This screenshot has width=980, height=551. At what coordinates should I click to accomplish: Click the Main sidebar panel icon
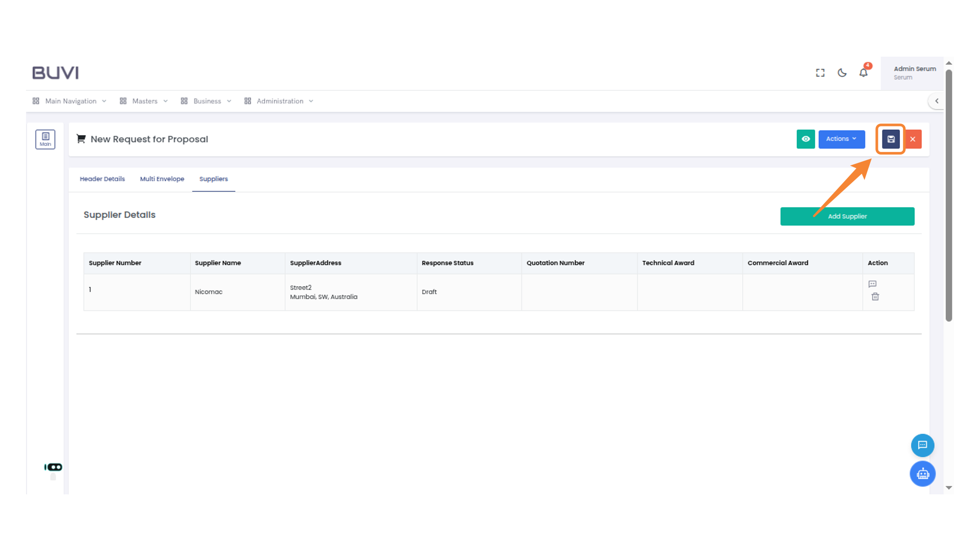[45, 139]
